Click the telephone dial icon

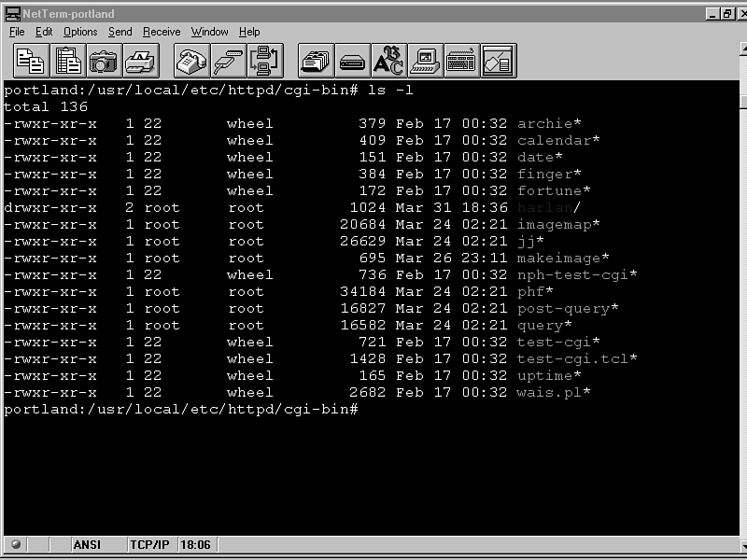pos(191,61)
